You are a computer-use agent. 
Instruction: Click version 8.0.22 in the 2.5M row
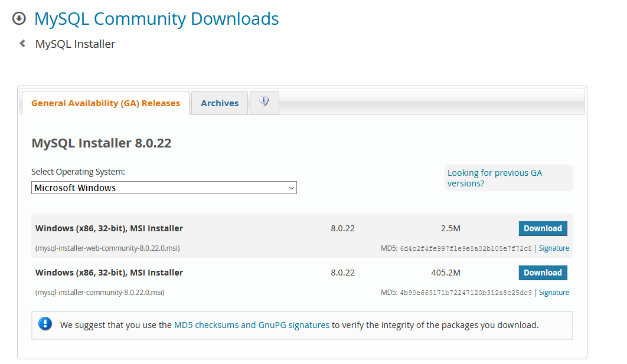coord(342,228)
